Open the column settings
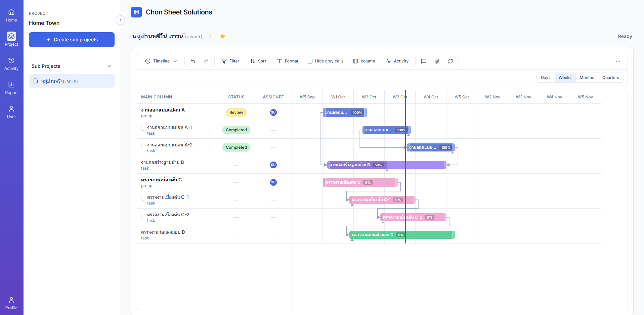Image resolution: width=644 pixels, height=315 pixels. tap(364, 61)
